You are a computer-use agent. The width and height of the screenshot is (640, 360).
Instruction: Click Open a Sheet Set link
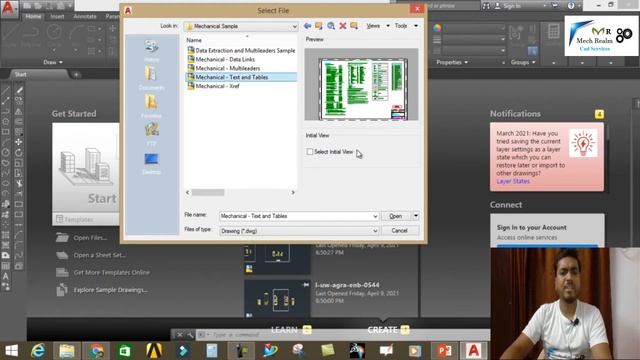click(100, 255)
